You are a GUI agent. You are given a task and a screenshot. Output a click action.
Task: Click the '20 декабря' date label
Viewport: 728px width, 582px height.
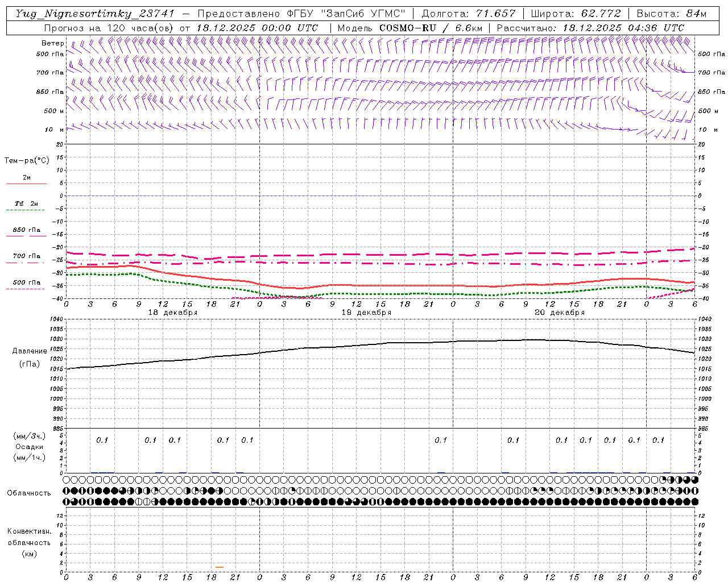tap(560, 313)
